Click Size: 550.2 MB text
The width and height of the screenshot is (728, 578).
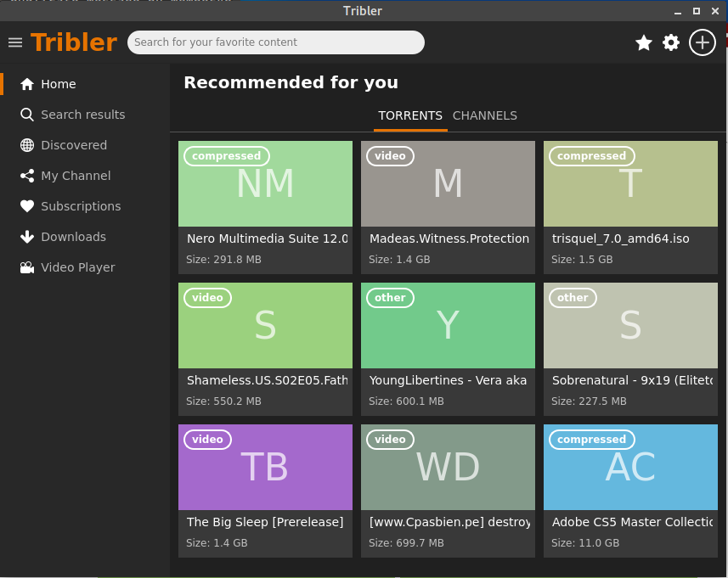[x=223, y=401]
